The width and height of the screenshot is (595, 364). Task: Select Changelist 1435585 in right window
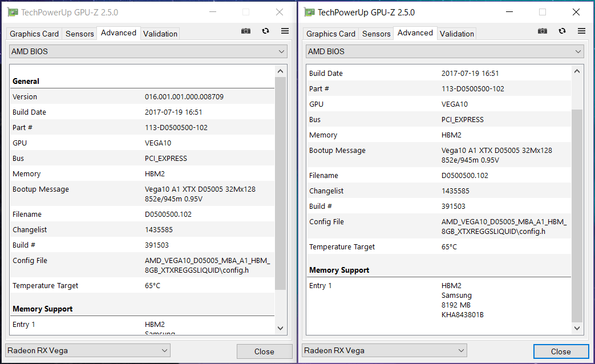(455, 191)
